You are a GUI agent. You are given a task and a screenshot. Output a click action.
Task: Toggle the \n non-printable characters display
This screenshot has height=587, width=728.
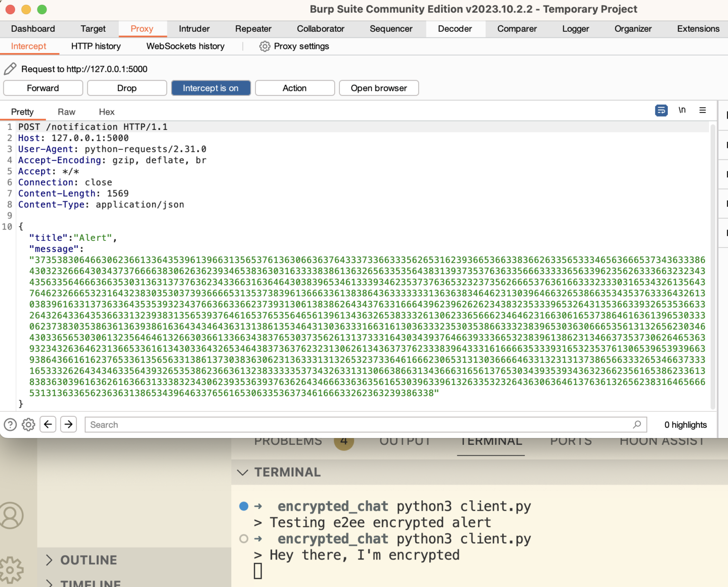pos(682,110)
